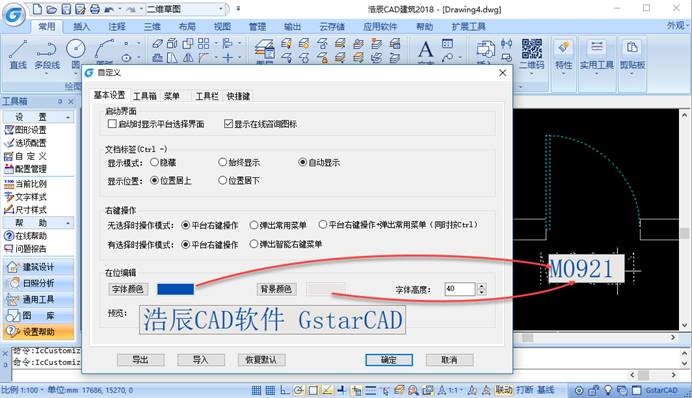The image size is (692, 398).
Task: Click the 导出 export button
Action: pyautogui.click(x=141, y=360)
